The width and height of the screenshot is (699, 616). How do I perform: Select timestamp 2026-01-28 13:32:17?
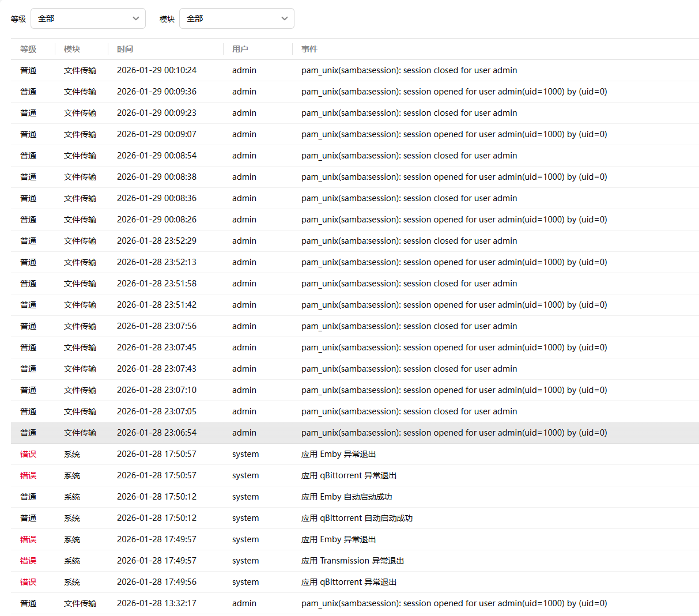pos(157,603)
